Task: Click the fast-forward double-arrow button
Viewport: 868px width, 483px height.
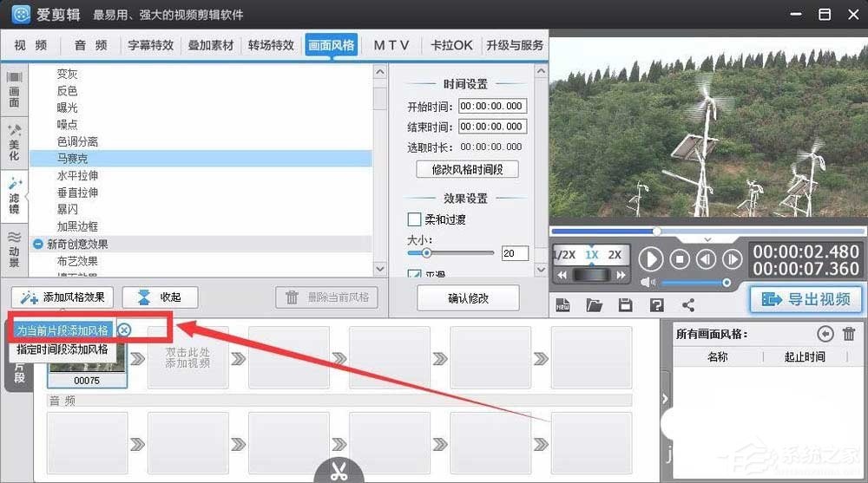Action: pos(621,274)
